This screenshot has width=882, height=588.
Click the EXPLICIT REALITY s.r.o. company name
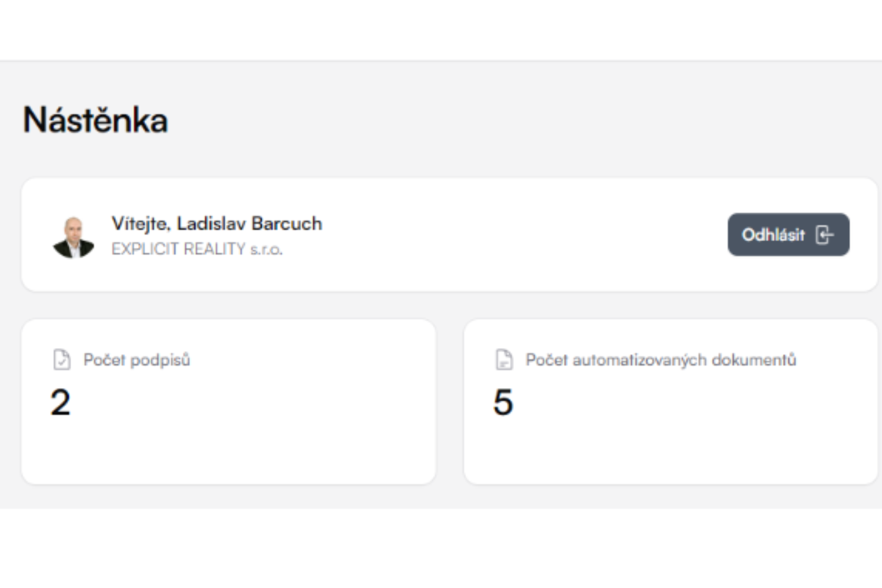coord(197,249)
